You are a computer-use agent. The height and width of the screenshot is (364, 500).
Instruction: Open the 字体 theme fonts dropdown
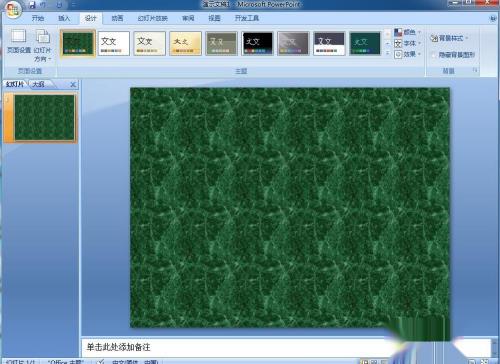click(408, 43)
